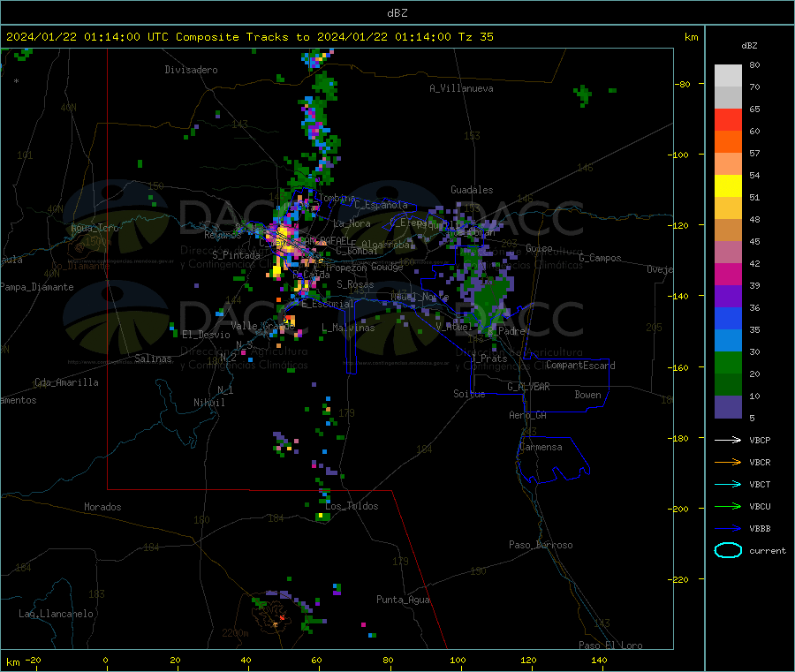Click the Lag.Llancanelo location label

[x=56, y=614]
